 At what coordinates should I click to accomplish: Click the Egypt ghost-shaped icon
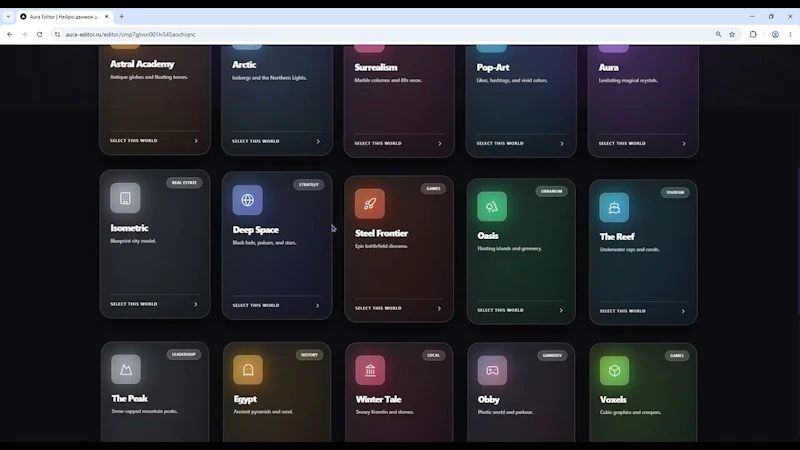click(248, 370)
